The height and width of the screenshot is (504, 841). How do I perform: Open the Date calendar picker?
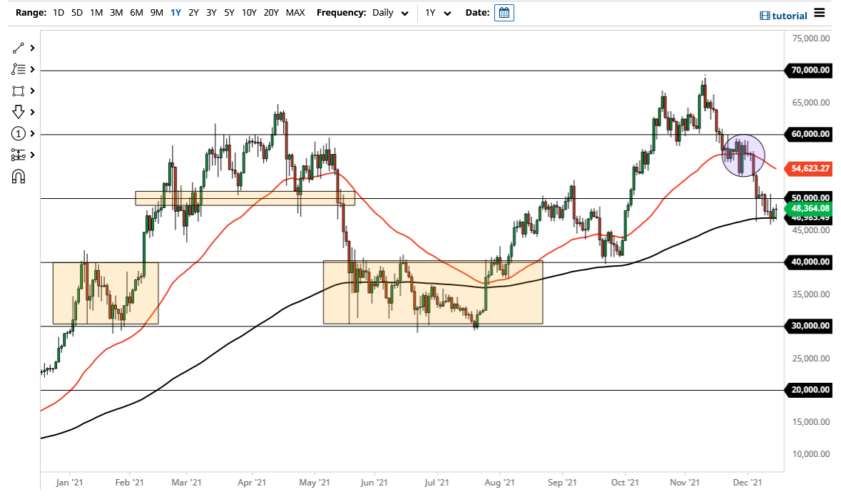click(x=504, y=13)
